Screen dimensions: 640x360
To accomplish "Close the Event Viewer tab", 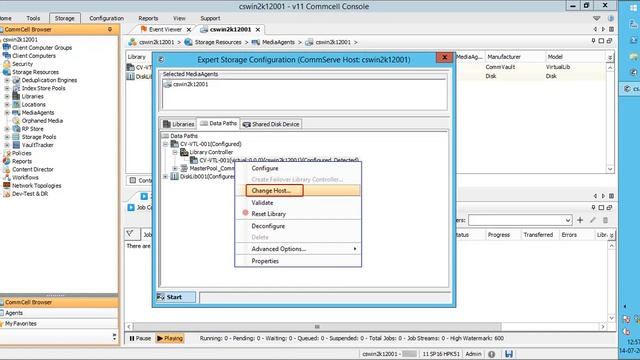I will coord(189,29).
